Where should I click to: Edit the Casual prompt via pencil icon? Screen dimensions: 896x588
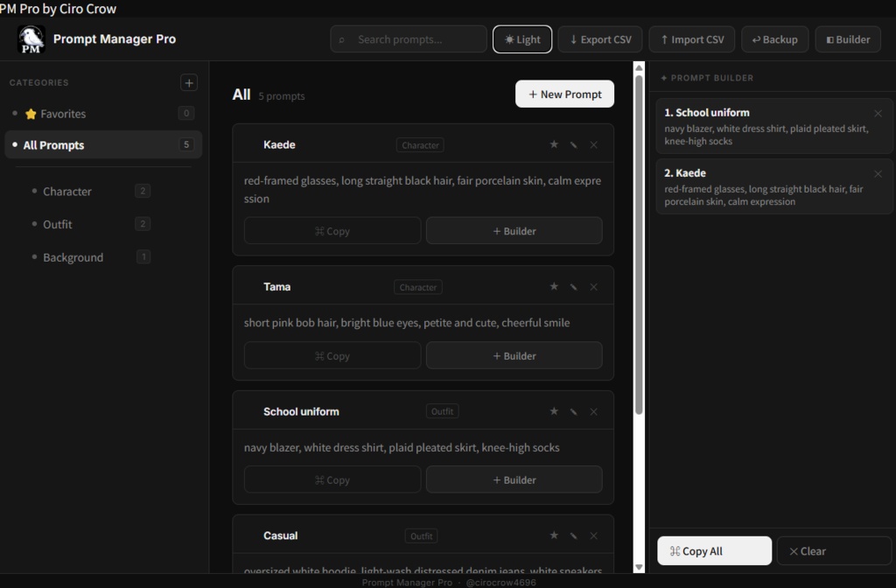(x=573, y=535)
